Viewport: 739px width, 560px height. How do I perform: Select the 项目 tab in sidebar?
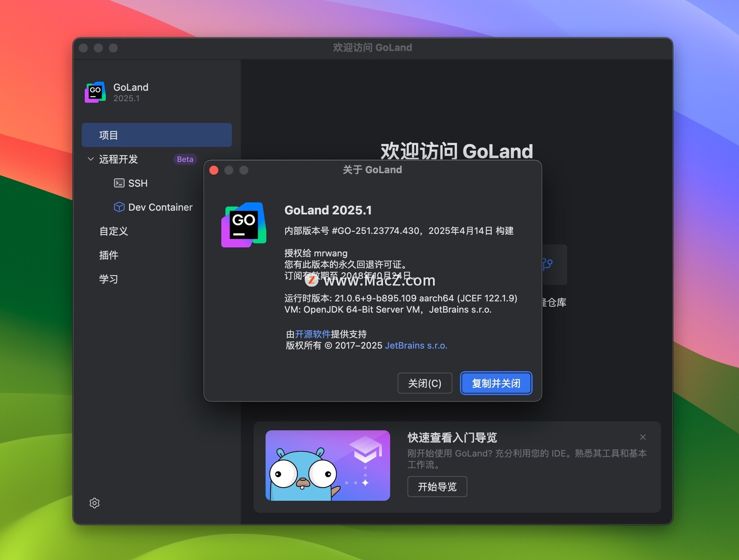pos(157,135)
